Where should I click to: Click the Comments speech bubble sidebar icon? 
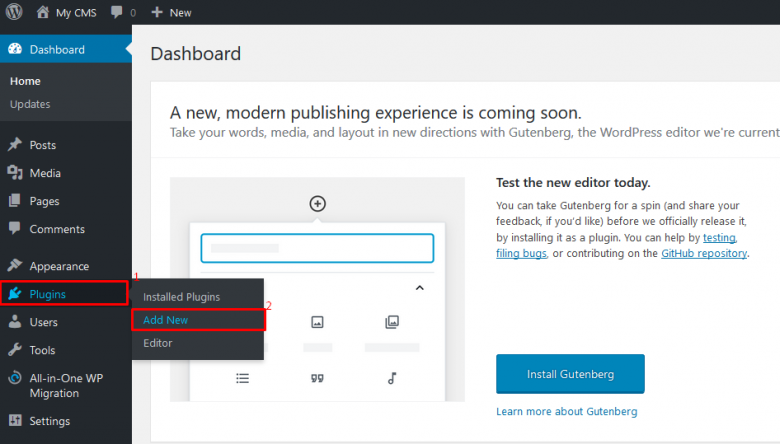(15, 228)
